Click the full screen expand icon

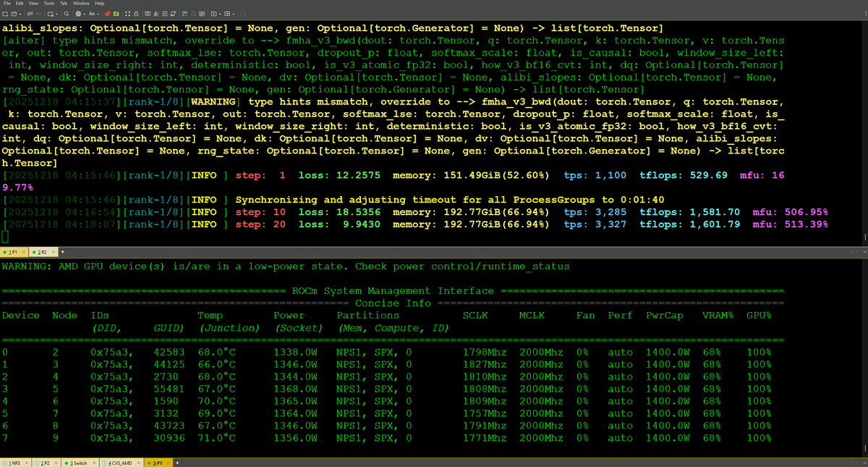coord(127,14)
